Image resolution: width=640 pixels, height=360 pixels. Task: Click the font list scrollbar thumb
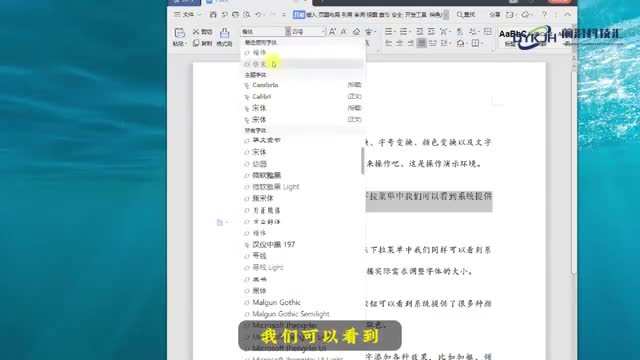(x=362, y=160)
